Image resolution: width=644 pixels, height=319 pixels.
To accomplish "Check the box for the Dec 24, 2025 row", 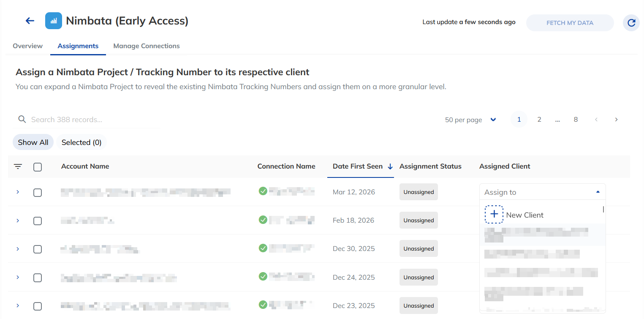I will (38, 278).
